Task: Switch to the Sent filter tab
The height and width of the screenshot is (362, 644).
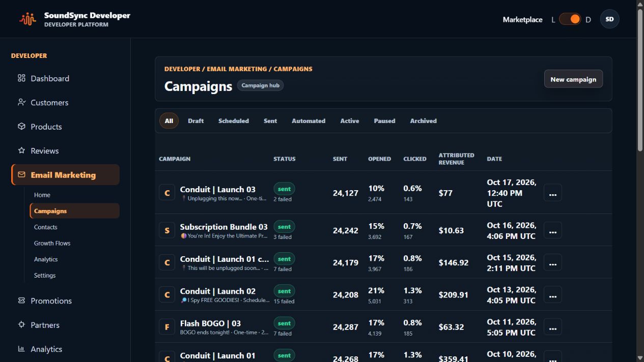Action: tap(270, 121)
